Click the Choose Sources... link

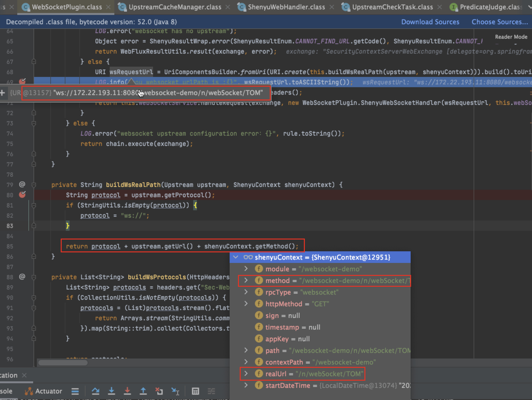(500, 22)
